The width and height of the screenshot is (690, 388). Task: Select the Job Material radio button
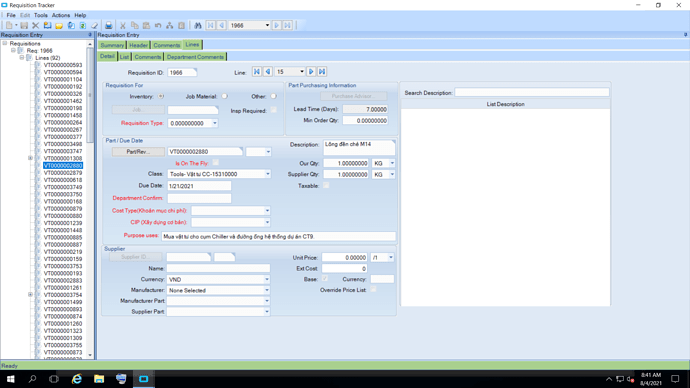click(x=224, y=96)
